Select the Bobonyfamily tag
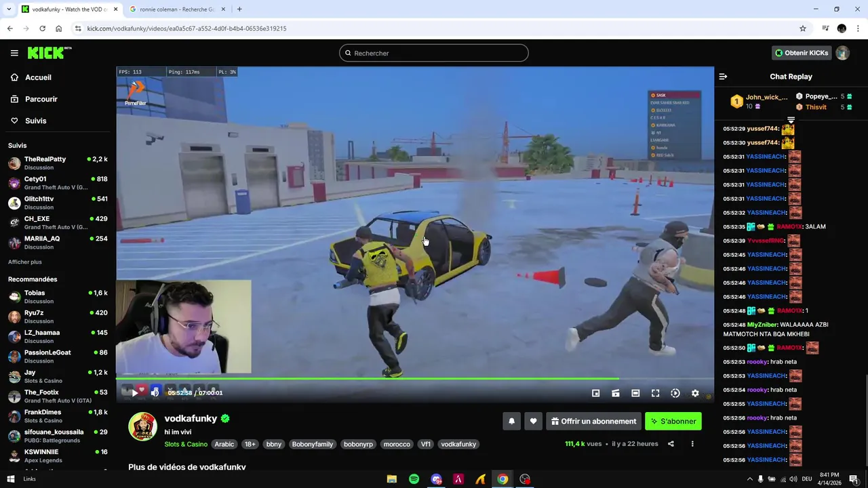The image size is (868, 488). pos(313,445)
